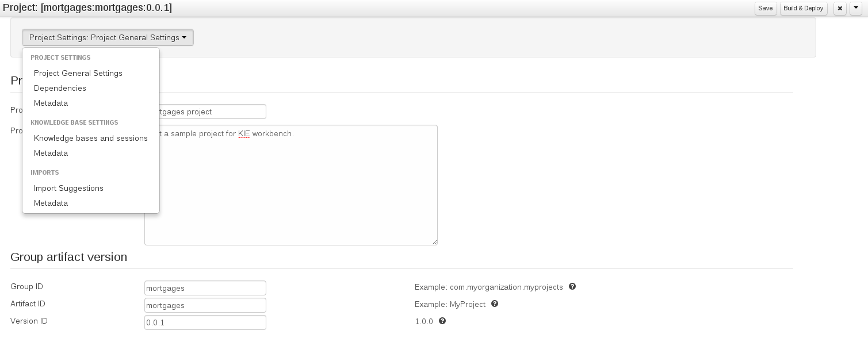Click the Group ID input field
Screen dimensions: 868x342
point(205,288)
